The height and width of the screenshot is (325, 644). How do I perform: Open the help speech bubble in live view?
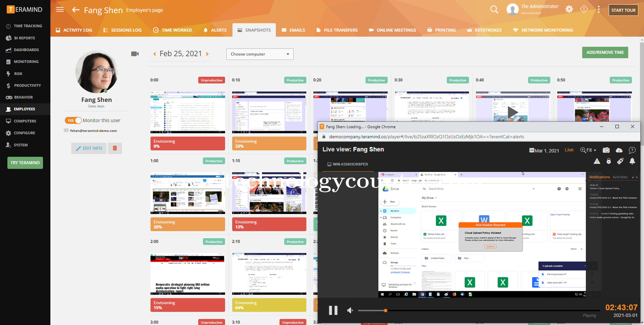point(632,150)
